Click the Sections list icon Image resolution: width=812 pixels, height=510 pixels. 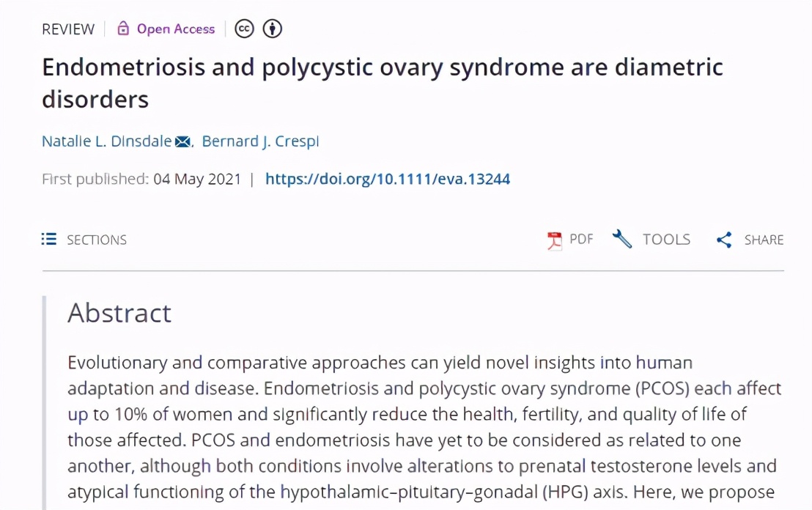point(49,239)
